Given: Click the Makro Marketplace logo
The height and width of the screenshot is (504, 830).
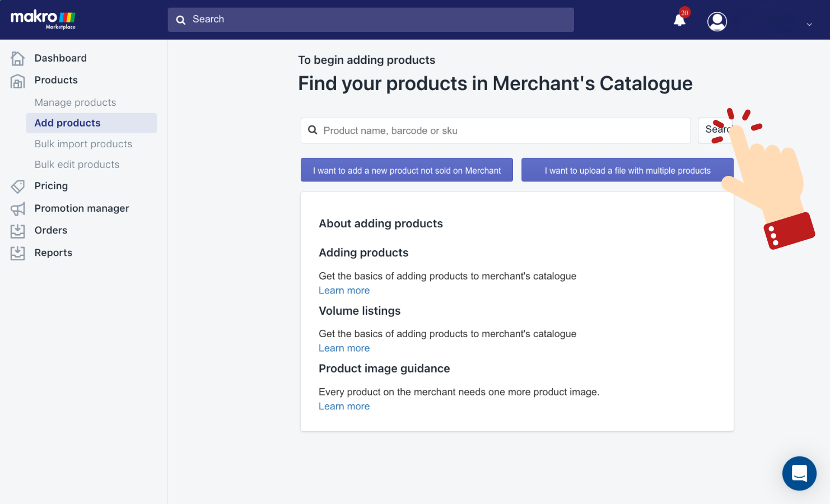Looking at the screenshot, I should 43,19.
